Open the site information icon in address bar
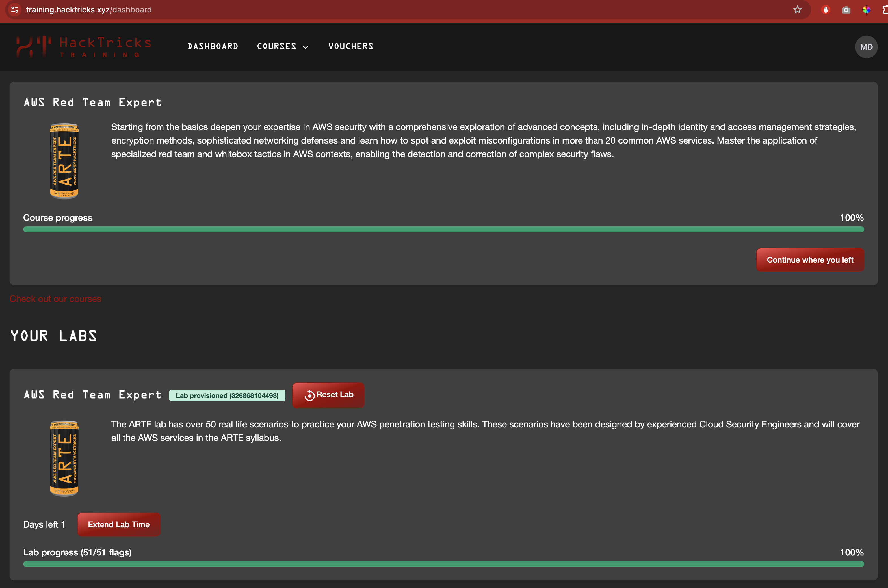Screen dimensions: 888x588 [x=15, y=10]
